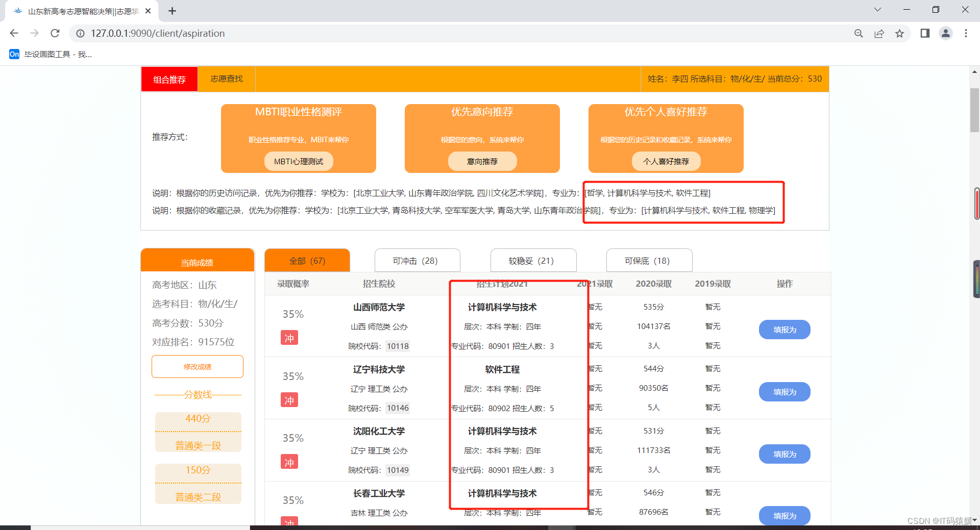980x530 pixels.
Task: Click the 冲 badge for 沈阳化工大学
Action: coord(289,462)
